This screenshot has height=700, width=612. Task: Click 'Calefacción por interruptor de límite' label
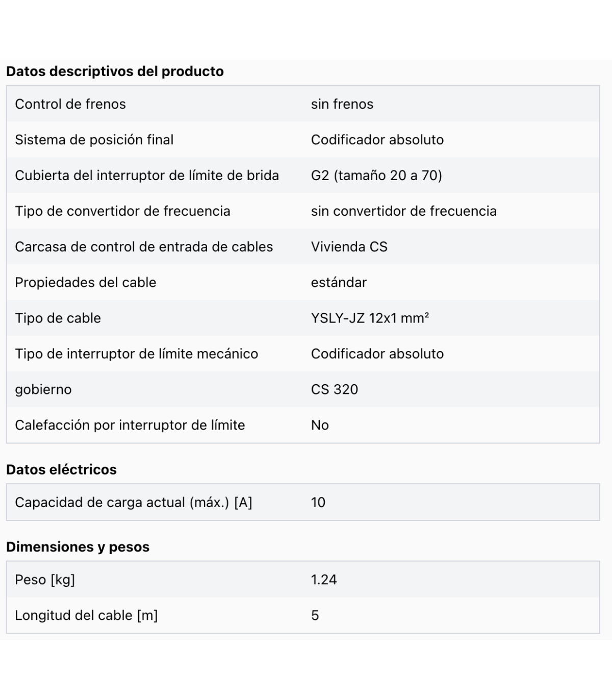[x=130, y=426]
